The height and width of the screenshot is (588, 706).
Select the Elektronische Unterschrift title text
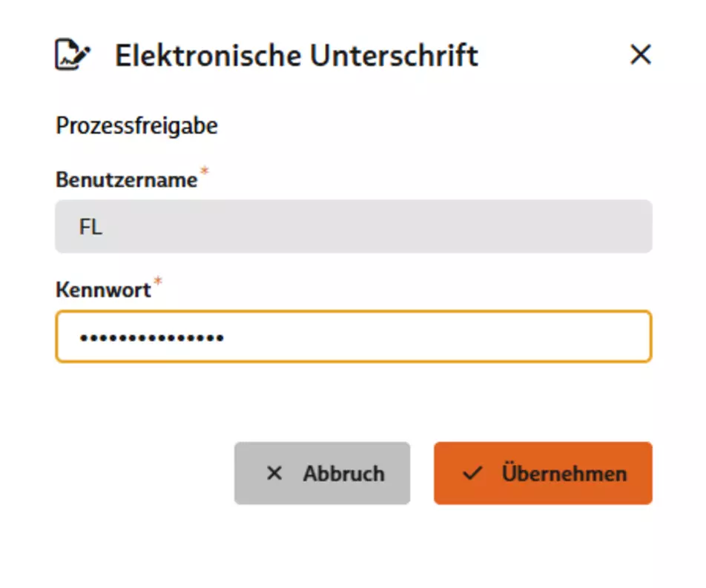[297, 56]
